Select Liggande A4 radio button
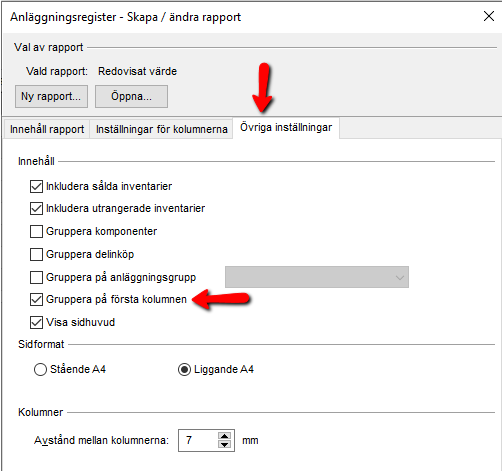Screen dimensions: 502x471 click(x=184, y=369)
